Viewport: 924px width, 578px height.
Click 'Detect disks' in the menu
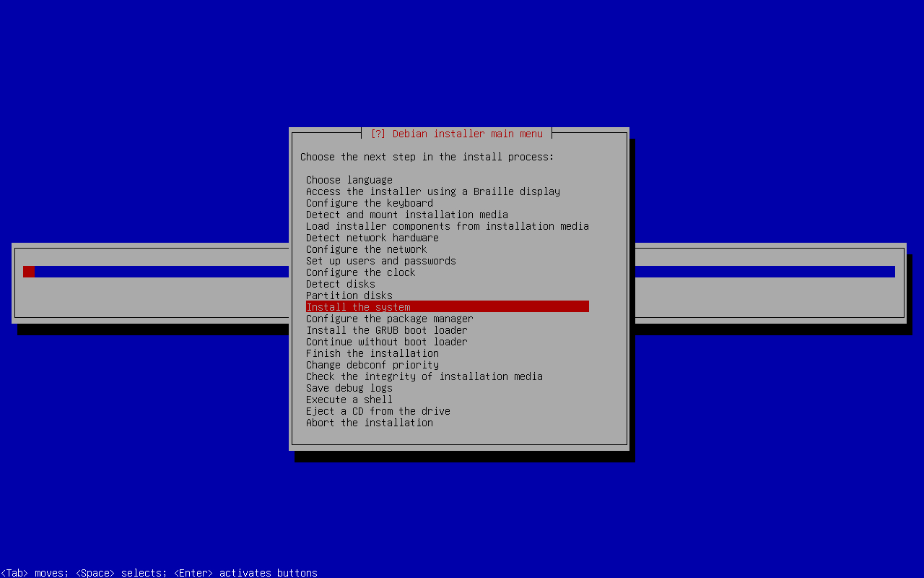point(340,284)
